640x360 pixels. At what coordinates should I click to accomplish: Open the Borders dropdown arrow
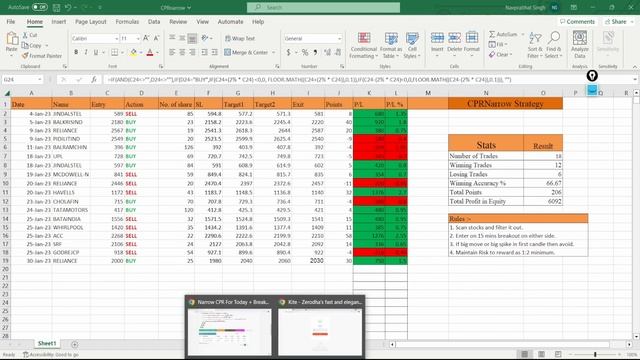(x=122, y=53)
